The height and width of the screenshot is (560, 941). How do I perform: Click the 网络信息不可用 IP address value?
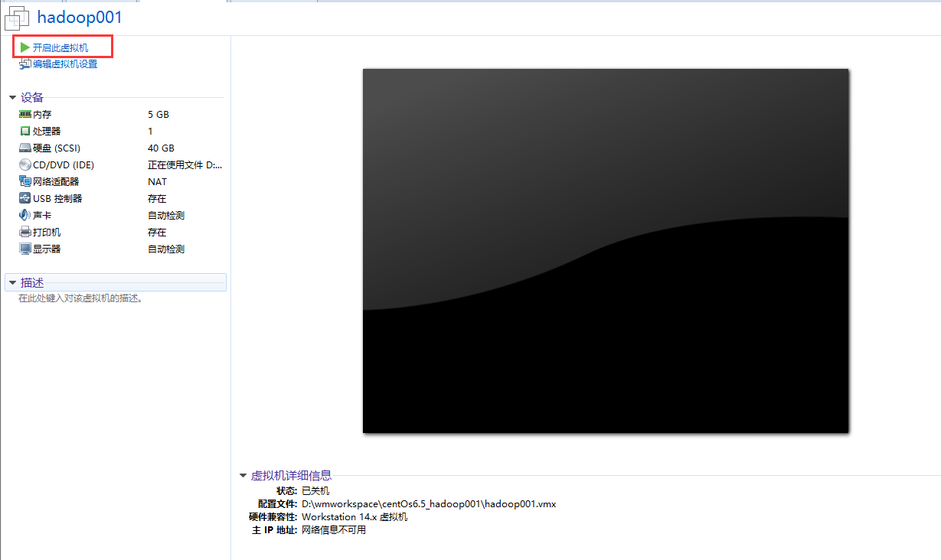(x=334, y=529)
